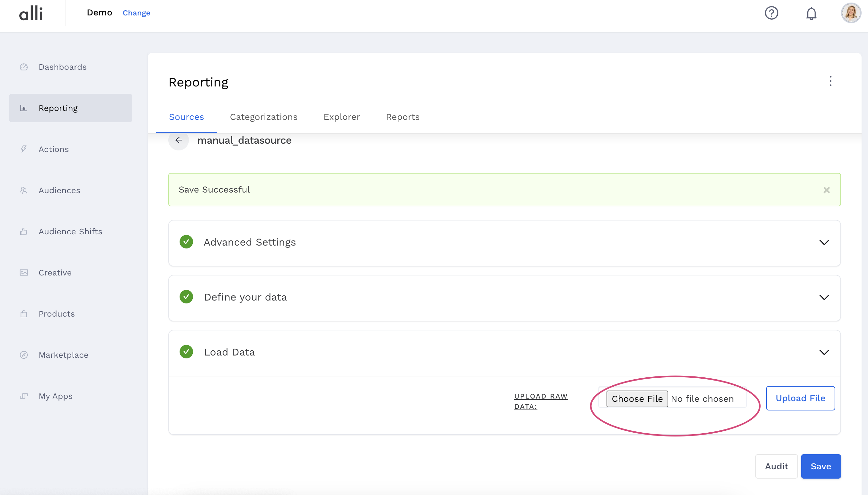Click the Audit button

point(776,466)
